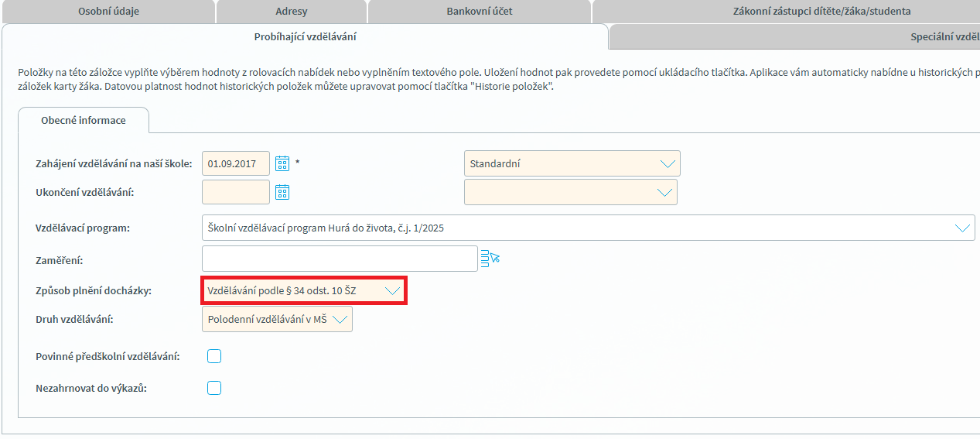Viewport: 980px width, 439px height.
Task: Open calendar for Ukončení vzdělávání date
Action: [x=282, y=192]
